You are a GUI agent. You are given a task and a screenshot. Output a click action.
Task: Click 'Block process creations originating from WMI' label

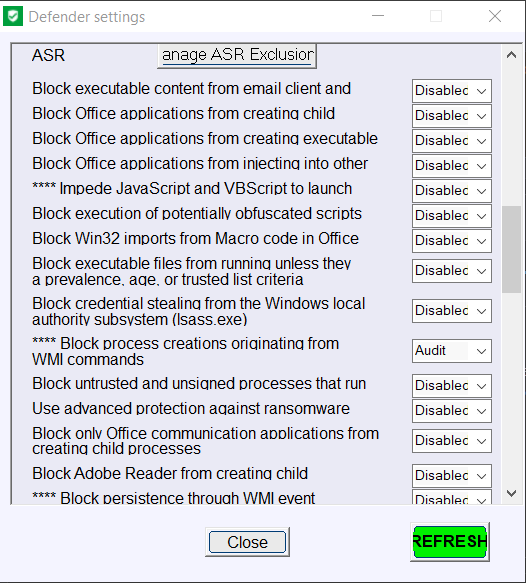tap(185, 351)
